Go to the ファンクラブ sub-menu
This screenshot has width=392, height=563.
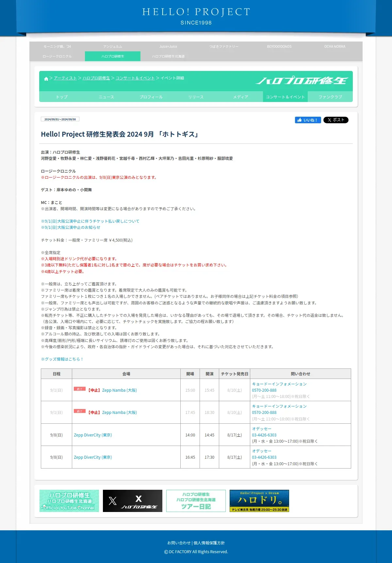(x=330, y=97)
